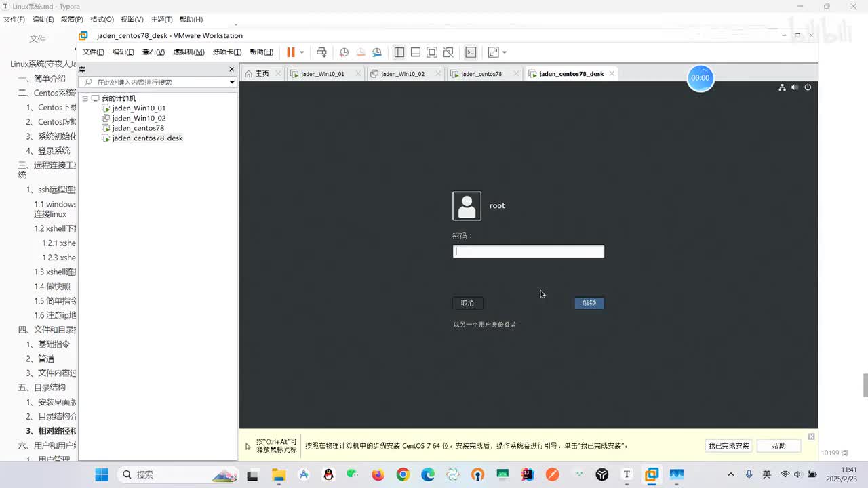This screenshot has height=488, width=868.
Task: Open the power options dropdown next to pause
Action: pyautogui.click(x=302, y=52)
